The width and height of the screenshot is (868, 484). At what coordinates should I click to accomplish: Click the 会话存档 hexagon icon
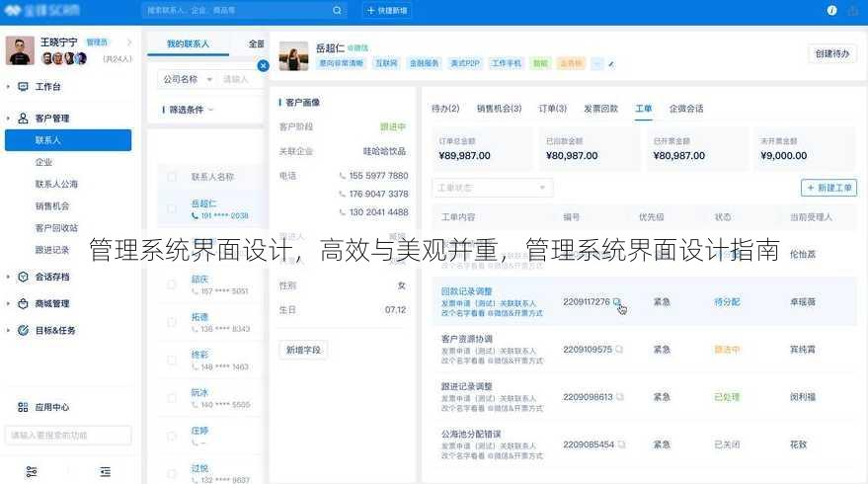(24, 277)
